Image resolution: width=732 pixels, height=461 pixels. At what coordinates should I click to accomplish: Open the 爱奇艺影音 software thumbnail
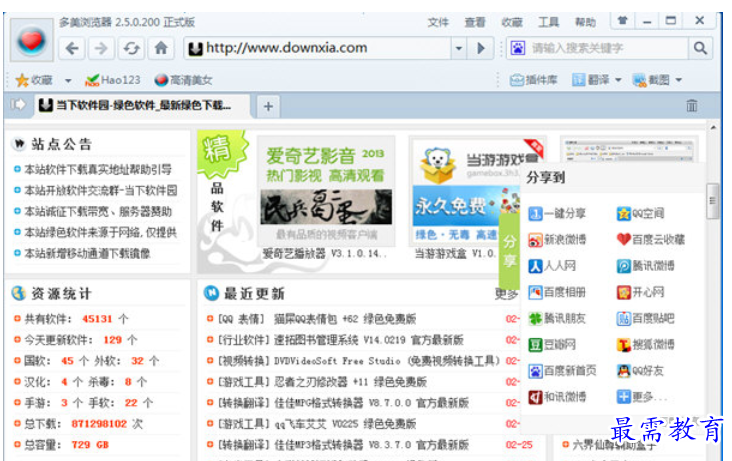tap(326, 191)
